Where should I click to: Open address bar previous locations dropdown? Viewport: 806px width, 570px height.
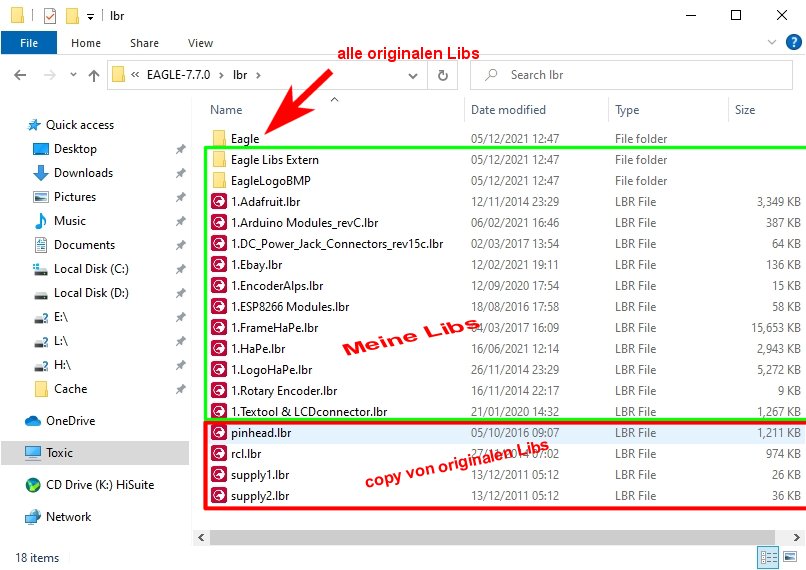(413, 76)
